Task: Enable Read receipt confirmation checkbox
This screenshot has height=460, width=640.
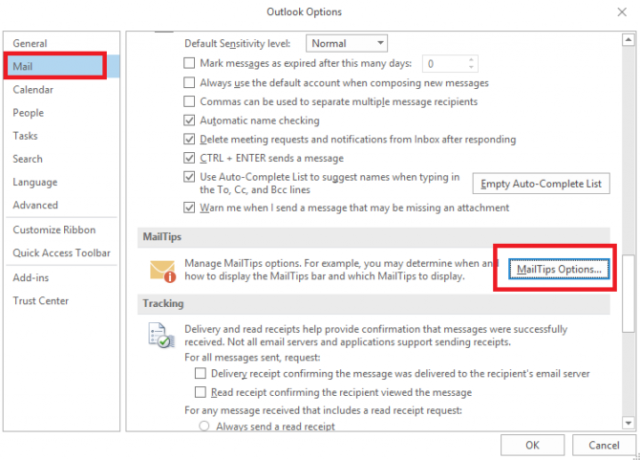Action: 200,392
